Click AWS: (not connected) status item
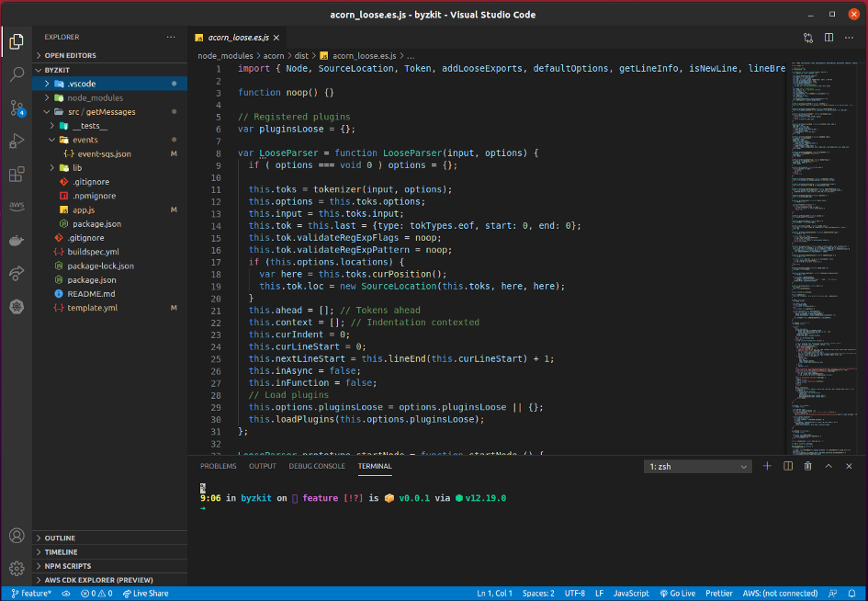This screenshot has height=601, width=868. coord(780,594)
